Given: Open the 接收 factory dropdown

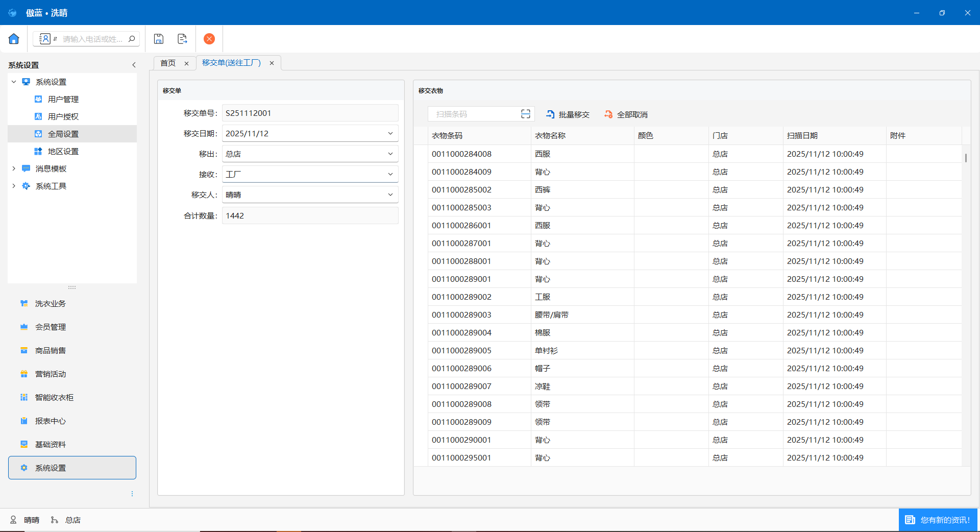Looking at the screenshot, I should pos(390,175).
